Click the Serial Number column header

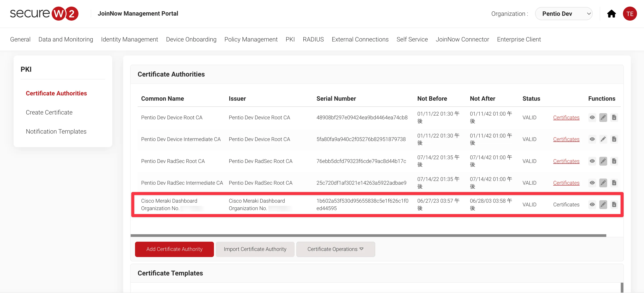[336, 99]
